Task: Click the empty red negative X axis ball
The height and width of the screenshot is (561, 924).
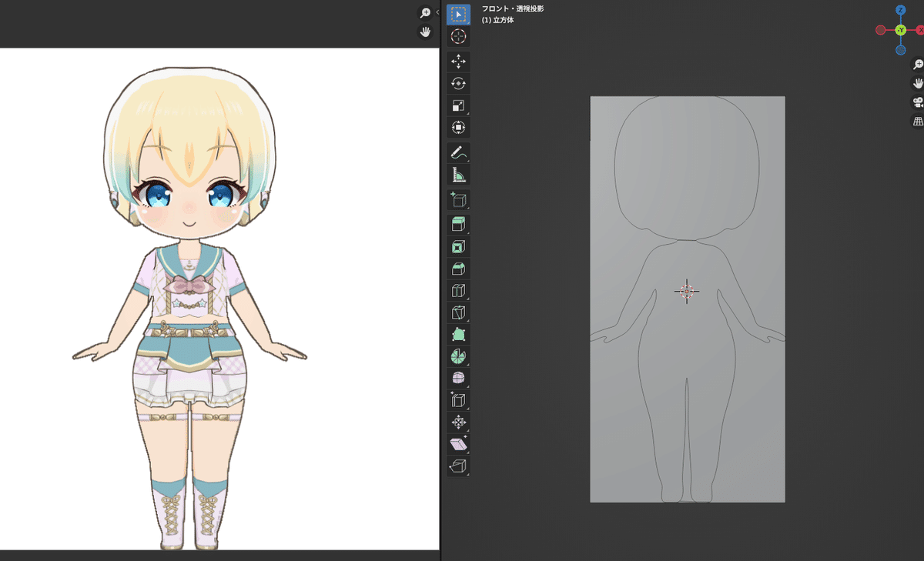Action: point(881,30)
